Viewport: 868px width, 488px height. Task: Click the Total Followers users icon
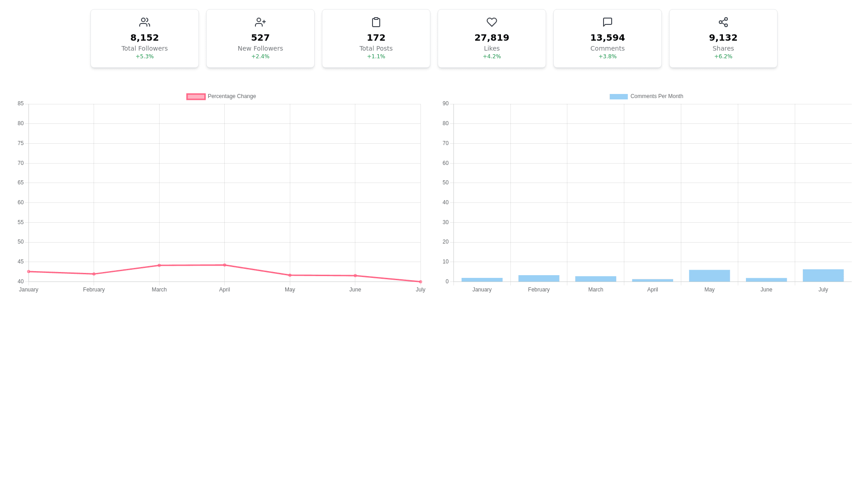(x=144, y=22)
